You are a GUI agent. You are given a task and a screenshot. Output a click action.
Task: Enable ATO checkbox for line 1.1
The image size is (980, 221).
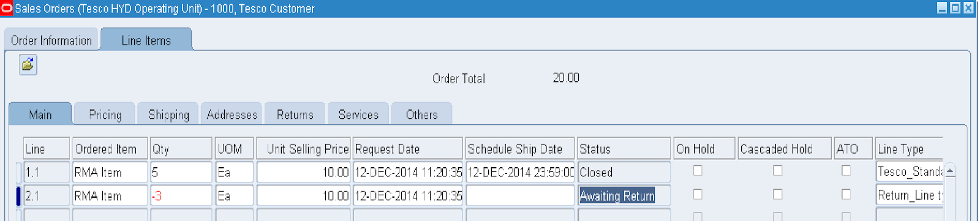coord(846,171)
